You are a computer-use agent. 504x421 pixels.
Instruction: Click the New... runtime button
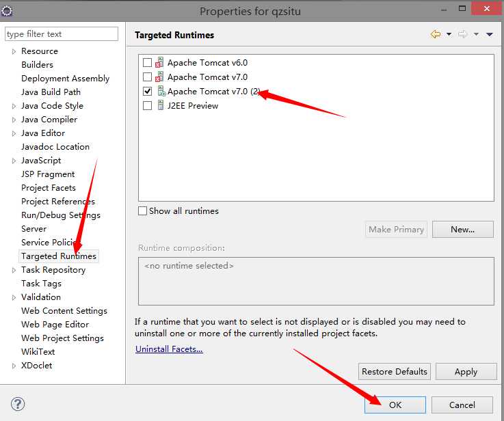point(462,229)
